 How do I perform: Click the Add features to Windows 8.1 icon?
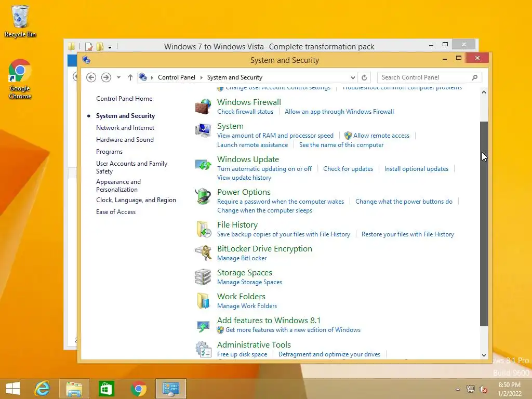click(x=203, y=326)
